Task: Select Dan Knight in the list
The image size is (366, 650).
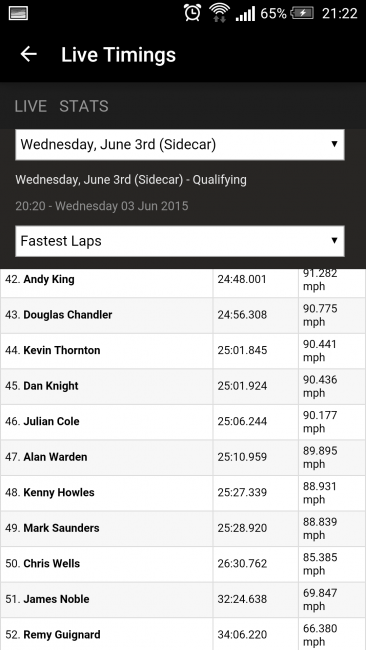Action: click(51, 386)
